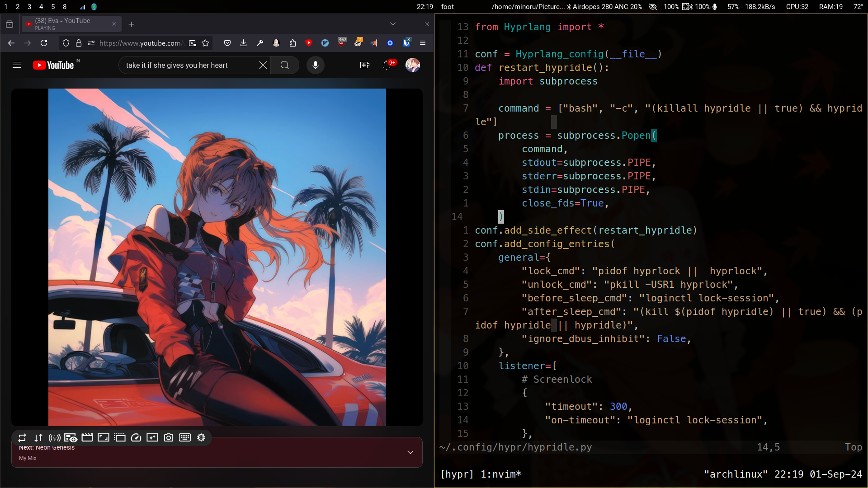Click the CPU:32 status module
868x488 pixels.
tap(797, 7)
